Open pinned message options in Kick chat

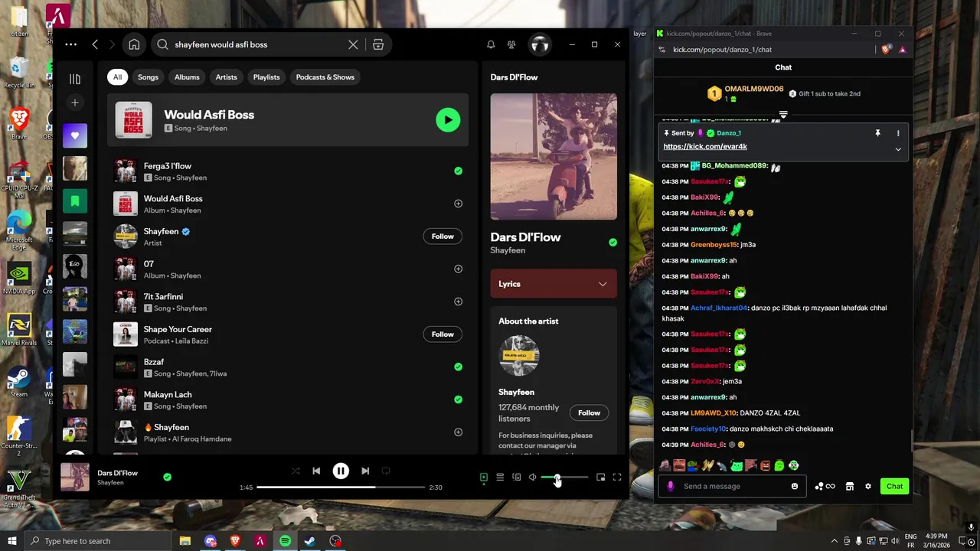898,133
